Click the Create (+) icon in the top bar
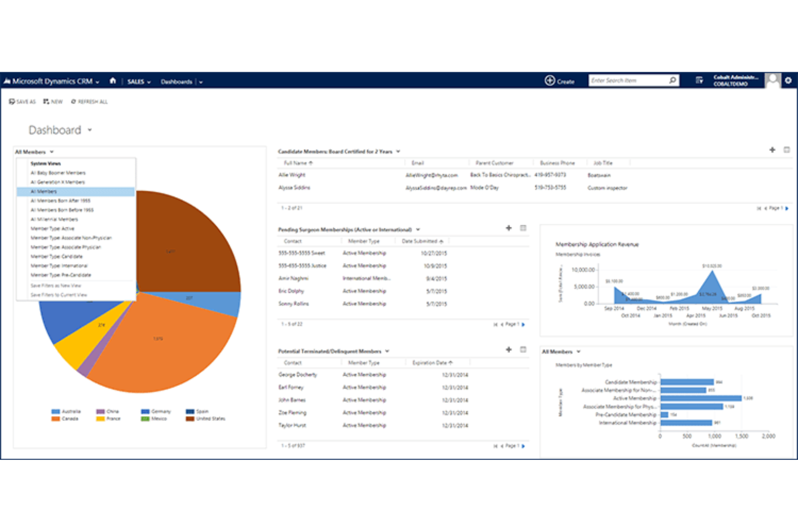Viewport: 798px width, 532px height. pos(549,80)
